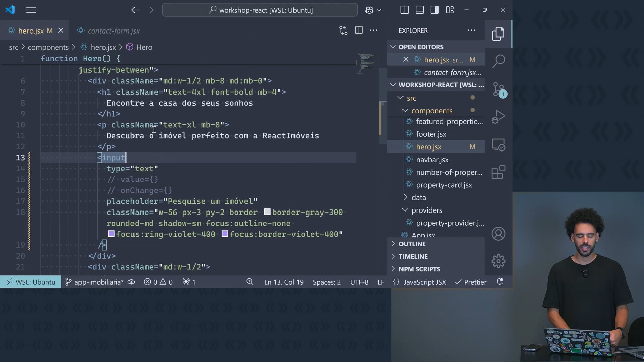The image size is (644, 362).
Task: Click JavaScript JSX language mode button
Action: tap(425, 282)
